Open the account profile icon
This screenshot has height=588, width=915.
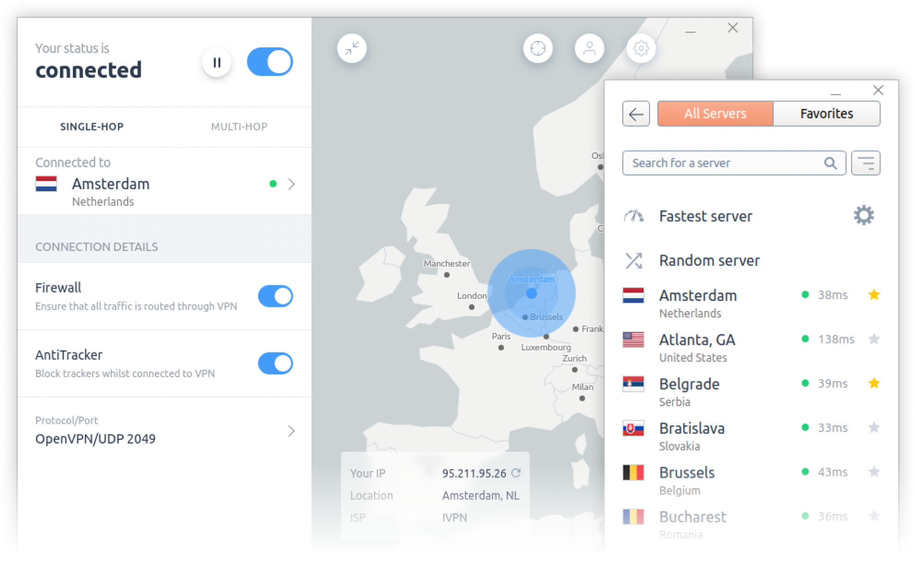(x=589, y=48)
